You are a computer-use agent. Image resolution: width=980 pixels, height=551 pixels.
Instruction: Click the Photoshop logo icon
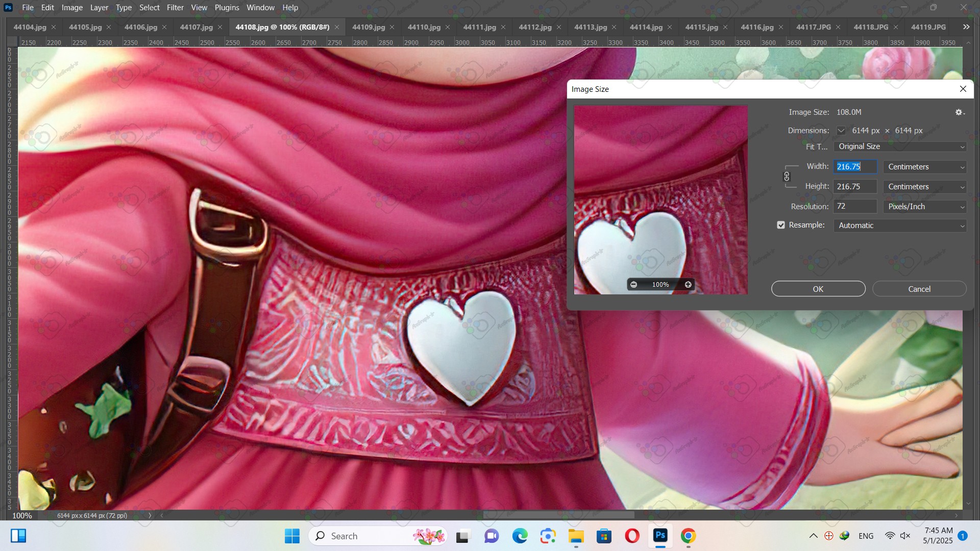[x=8, y=8]
